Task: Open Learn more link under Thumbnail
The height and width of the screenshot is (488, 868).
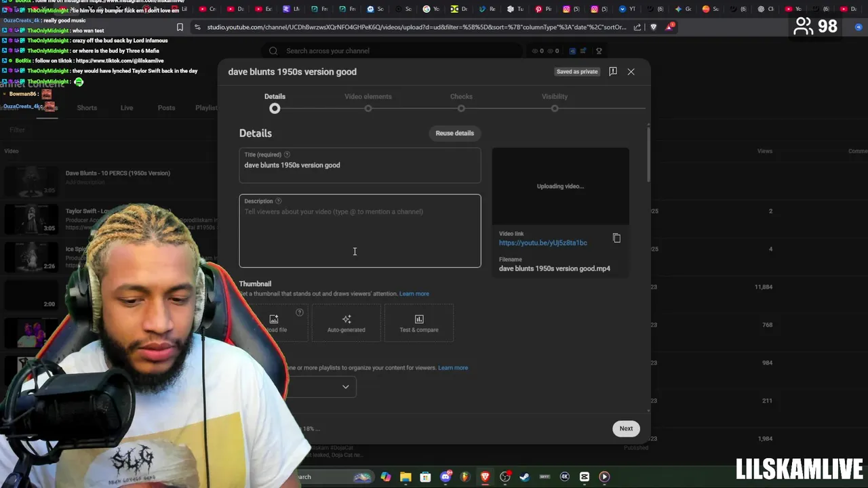Action: tap(414, 293)
